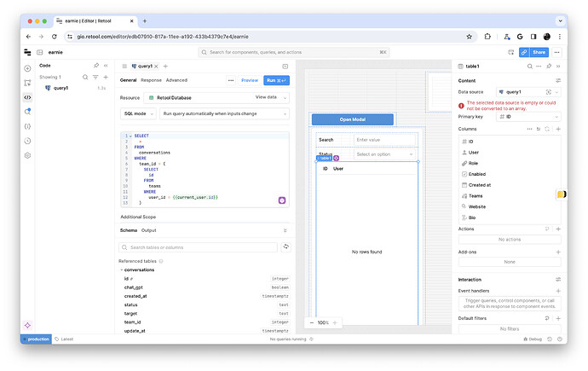This screenshot has height=371, width=588.
Task: Copy app link with blue link icon
Action: (x=524, y=52)
